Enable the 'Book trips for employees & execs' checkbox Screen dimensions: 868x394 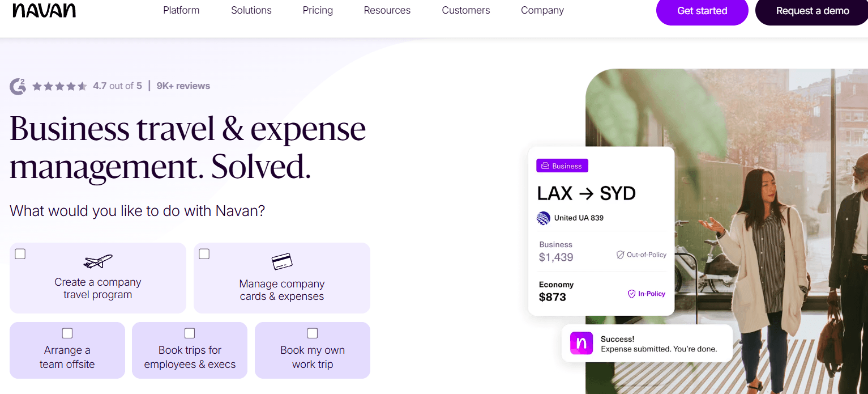tap(190, 333)
